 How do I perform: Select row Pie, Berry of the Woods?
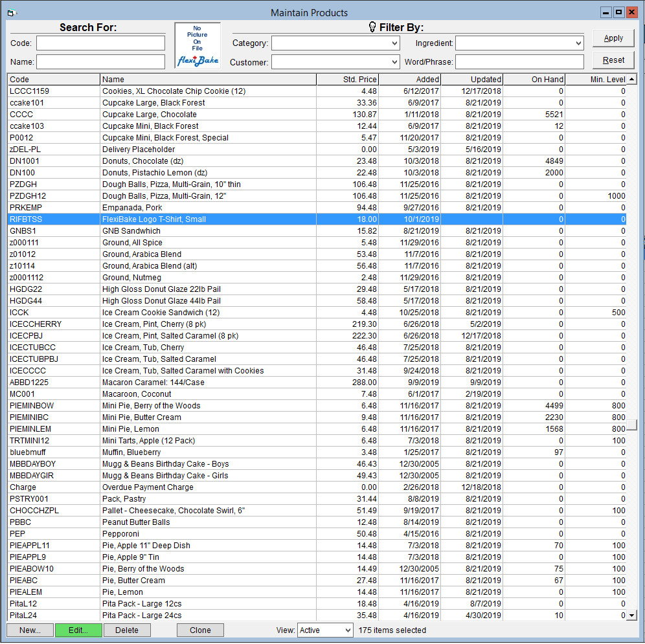click(317, 569)
